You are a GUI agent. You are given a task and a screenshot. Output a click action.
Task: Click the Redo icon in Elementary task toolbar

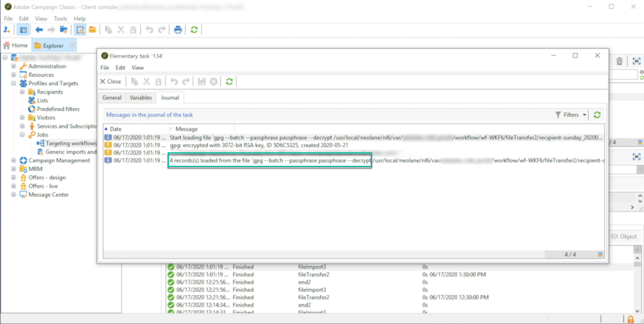(186, 81)
